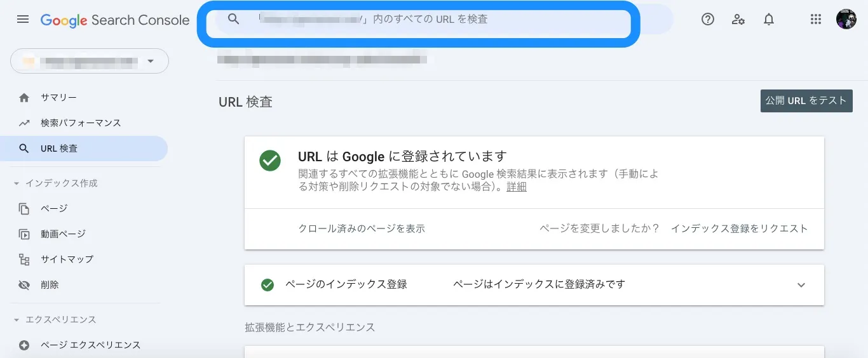Viewport: 868px width, 358px height.
Task: Click the home icon beside サマリー
Action: [24, 98]
